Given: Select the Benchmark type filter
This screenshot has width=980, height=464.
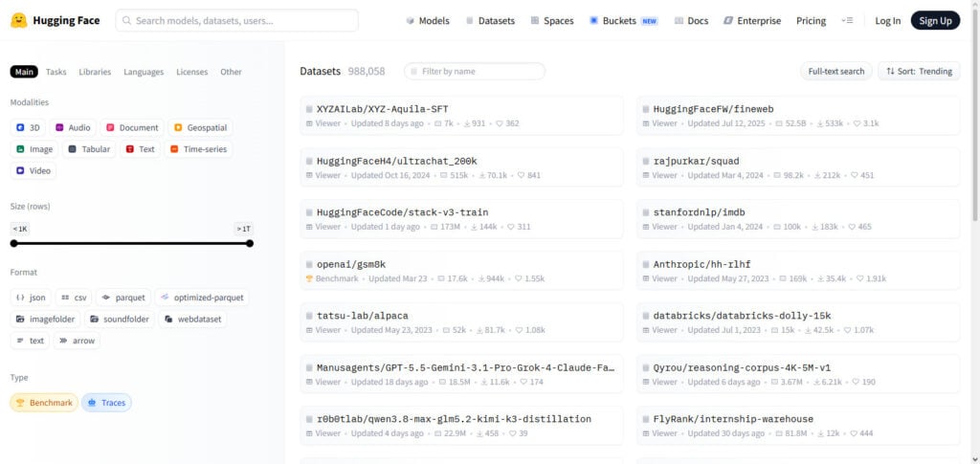Looking at the screenshot, I should pos(44,403).
